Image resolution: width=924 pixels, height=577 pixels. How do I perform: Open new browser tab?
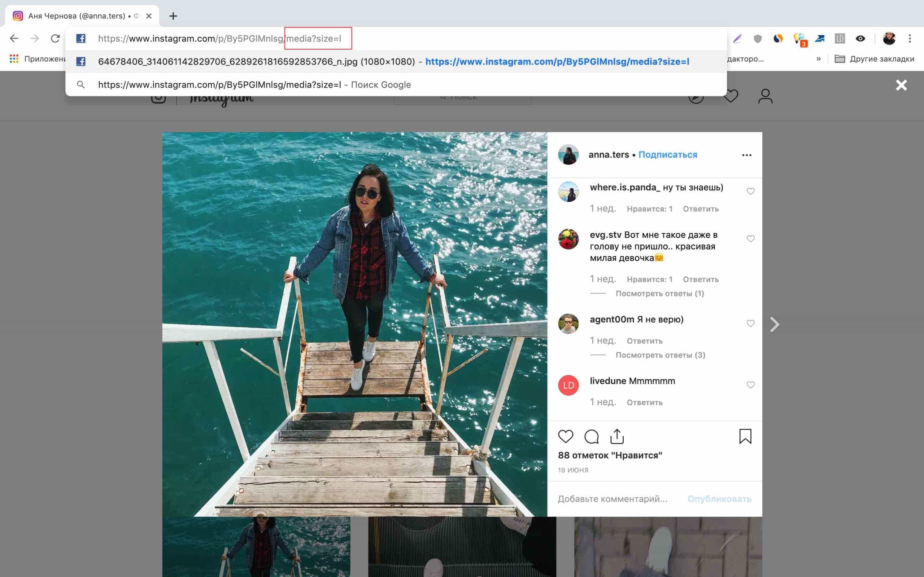pyautogui.click(x=173, y=16)
